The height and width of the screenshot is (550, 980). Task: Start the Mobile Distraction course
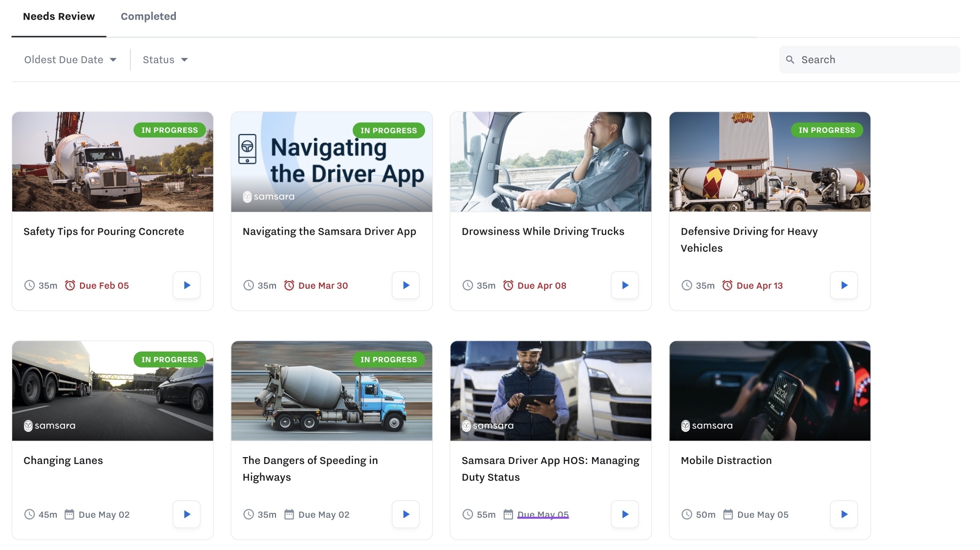point(844,514)
